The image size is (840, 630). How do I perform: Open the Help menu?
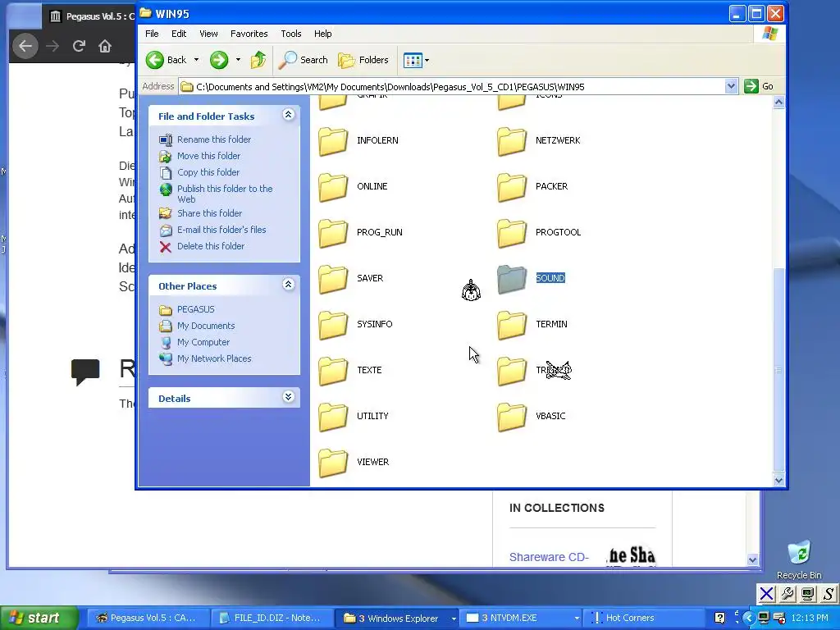(x=322, y=33)
